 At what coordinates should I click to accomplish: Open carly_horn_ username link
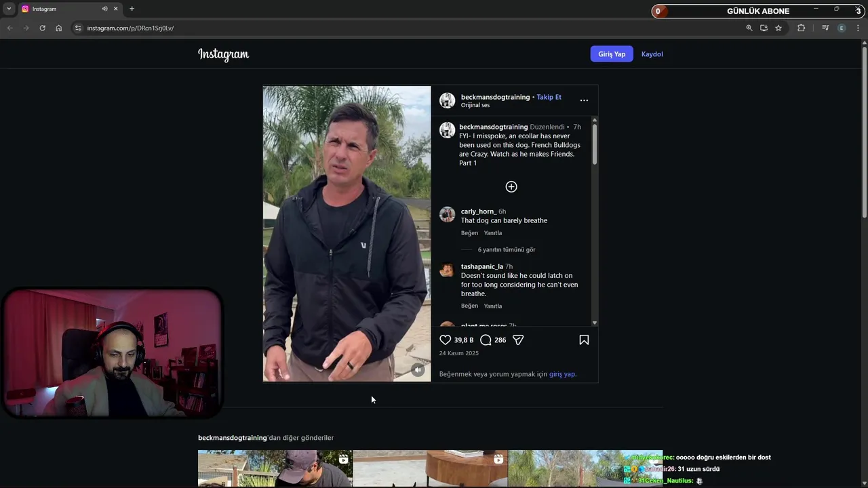[x=479, y=211]
